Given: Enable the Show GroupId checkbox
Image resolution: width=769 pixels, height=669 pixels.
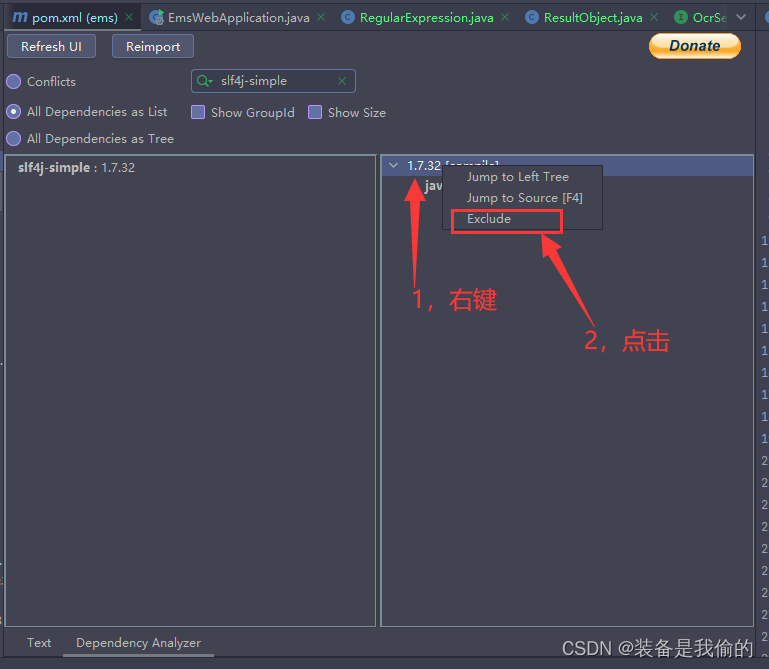Looking at the screenshot, I should pos(198,112).
